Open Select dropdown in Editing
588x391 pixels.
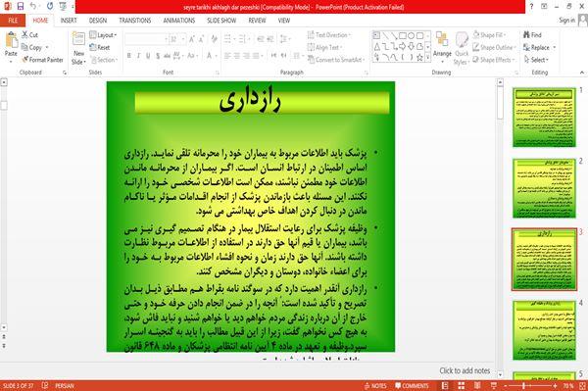[536, 60]
